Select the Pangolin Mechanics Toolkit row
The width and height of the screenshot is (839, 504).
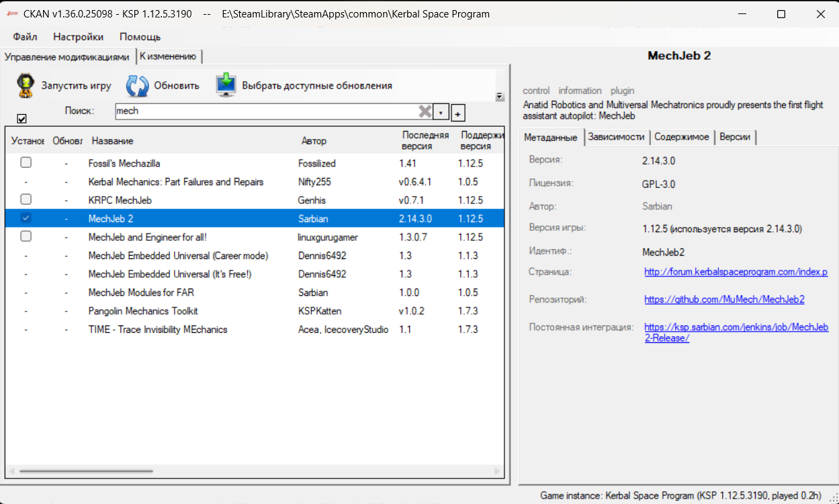point(255,311)
